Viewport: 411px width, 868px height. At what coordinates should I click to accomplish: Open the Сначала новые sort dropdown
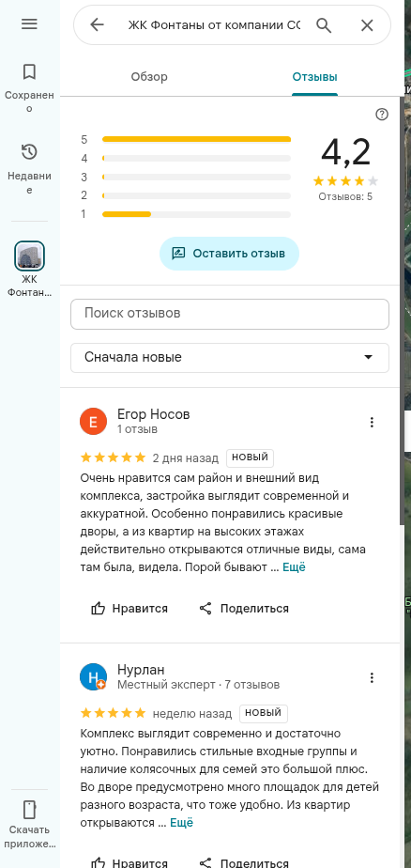coord(230,358)
